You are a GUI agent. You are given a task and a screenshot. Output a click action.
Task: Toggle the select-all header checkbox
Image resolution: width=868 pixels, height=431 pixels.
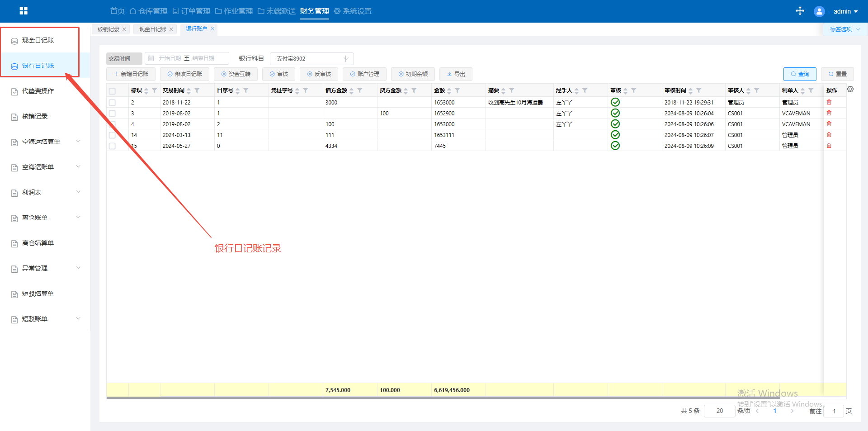(x=112, y=91)
